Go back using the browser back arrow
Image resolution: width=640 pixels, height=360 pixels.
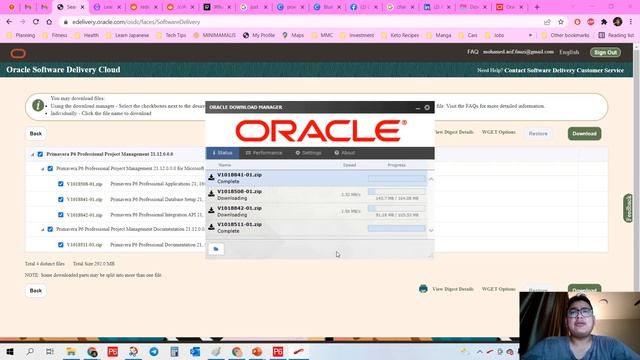[9, 22]
